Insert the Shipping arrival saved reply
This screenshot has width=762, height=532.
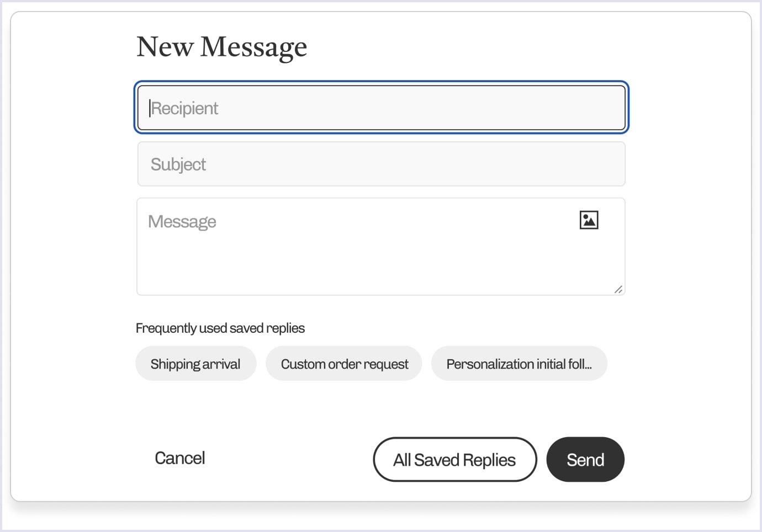point(195,364)
